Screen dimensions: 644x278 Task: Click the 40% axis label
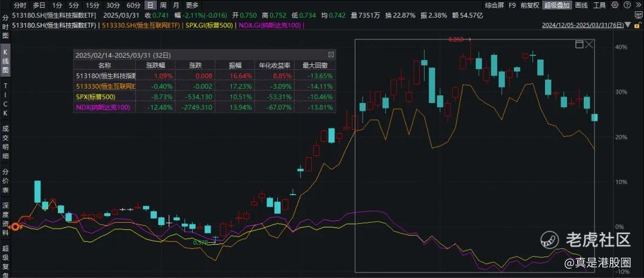[x=622, y=47]
